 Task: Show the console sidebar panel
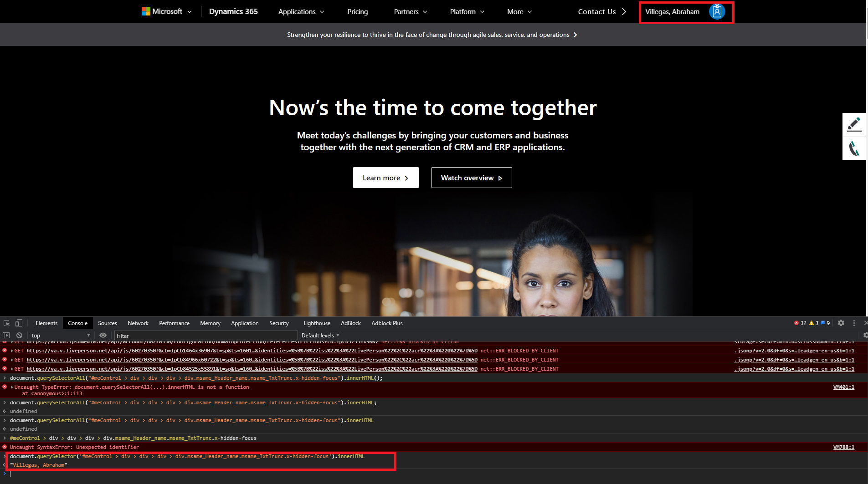coord(6,335)
